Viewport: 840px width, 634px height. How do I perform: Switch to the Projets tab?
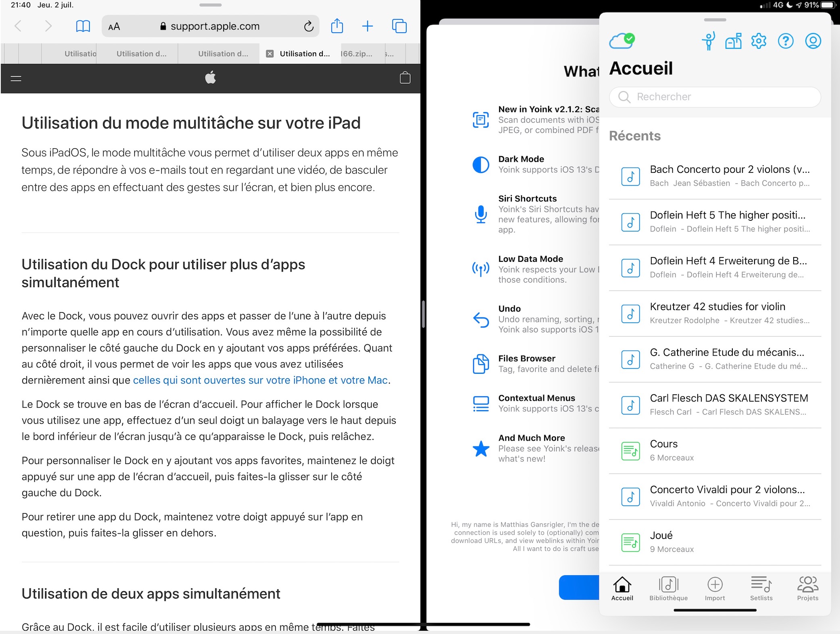(807, 589)
